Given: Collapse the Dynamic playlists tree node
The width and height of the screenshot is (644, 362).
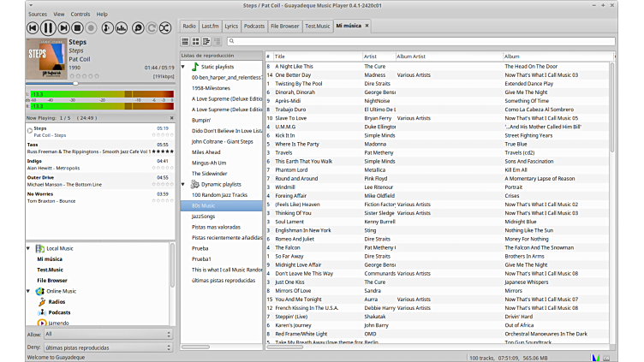Looking at the screenshot, I should pyautogui.click(x=183, y=184).
